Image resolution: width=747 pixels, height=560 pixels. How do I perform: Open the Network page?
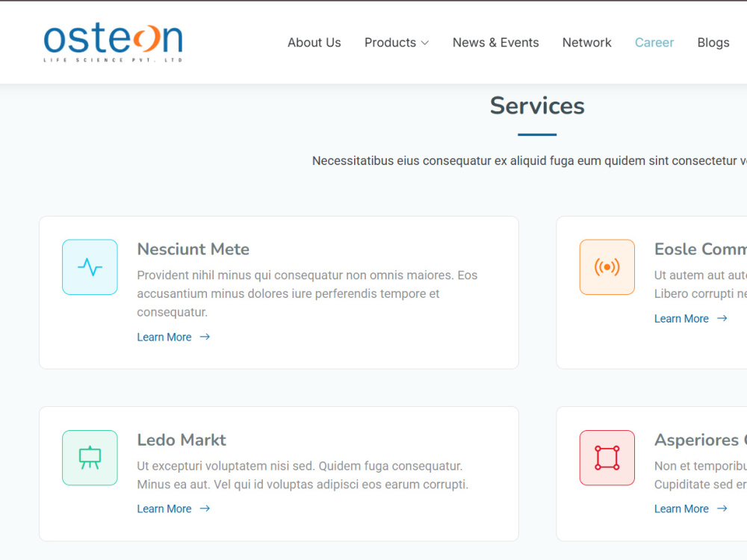[586, 43]
